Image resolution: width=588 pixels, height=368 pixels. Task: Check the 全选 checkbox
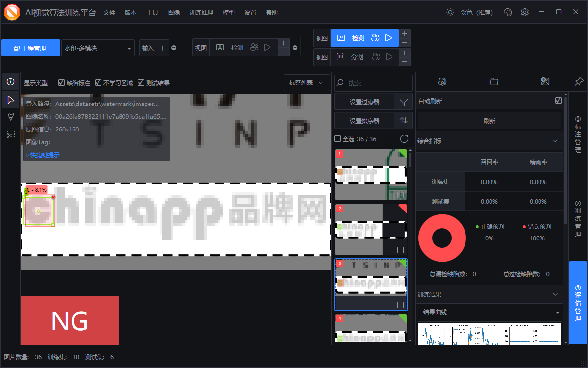(x=337, y=139)
